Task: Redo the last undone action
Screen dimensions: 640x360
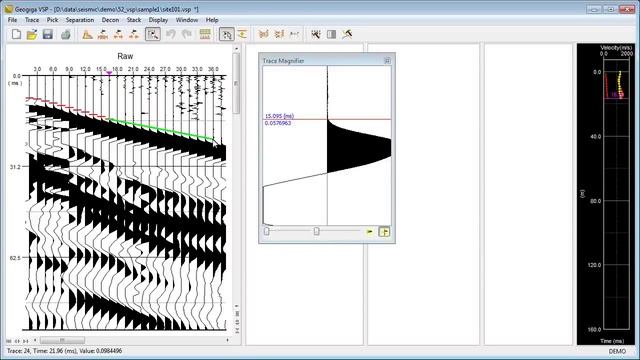Action: [x=187, y=34]
